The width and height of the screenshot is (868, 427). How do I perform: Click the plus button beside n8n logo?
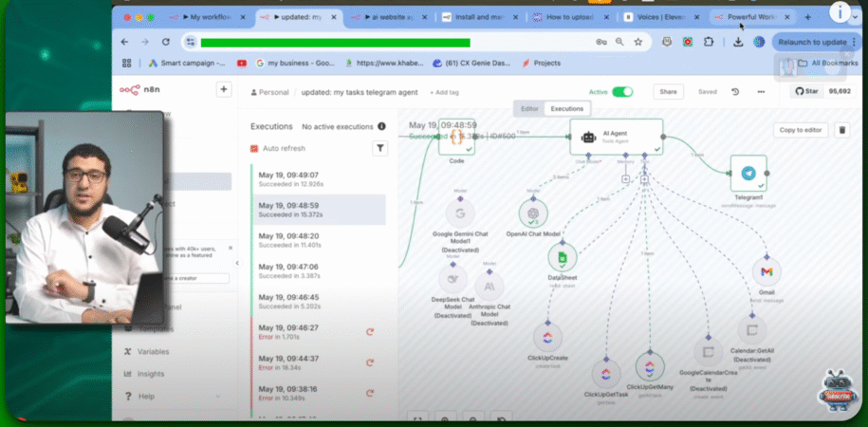[x=224, y=89]
